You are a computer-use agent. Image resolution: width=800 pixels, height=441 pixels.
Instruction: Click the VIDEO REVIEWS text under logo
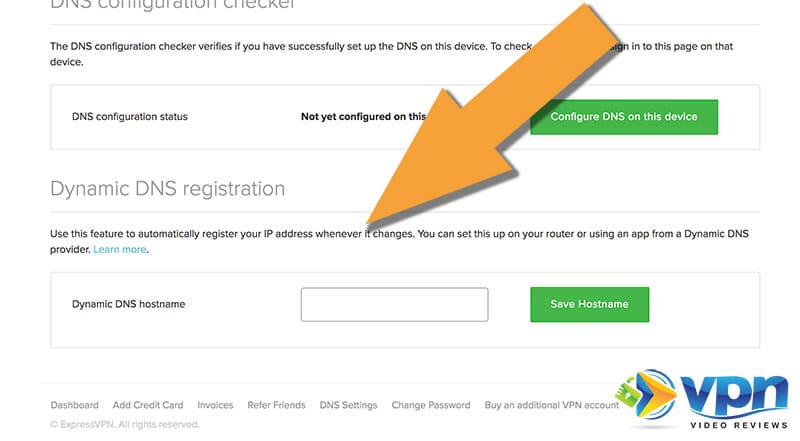coord(739,425)
